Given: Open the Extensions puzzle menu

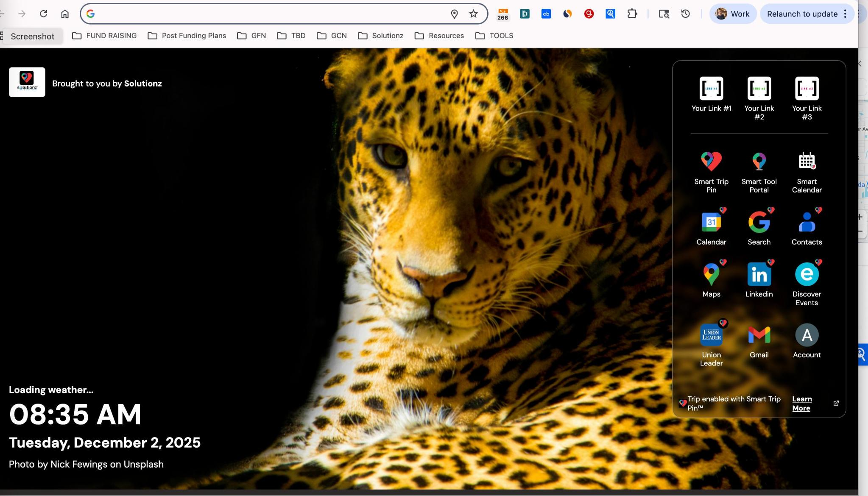Looking at the screenshot, I should click(x=632, y=14).
